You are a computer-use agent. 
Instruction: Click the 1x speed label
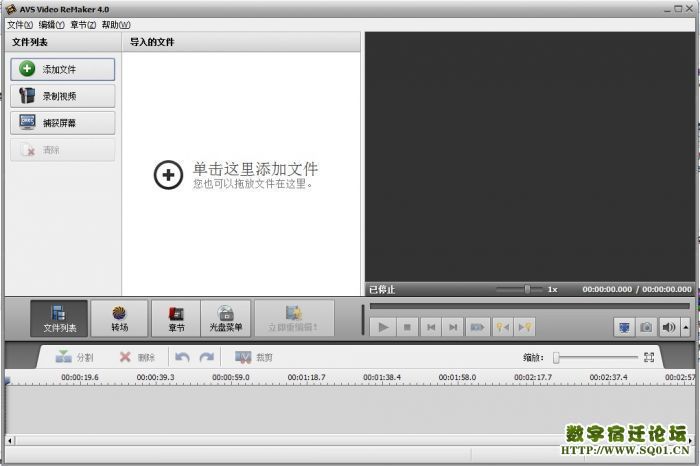coord(553,289)
